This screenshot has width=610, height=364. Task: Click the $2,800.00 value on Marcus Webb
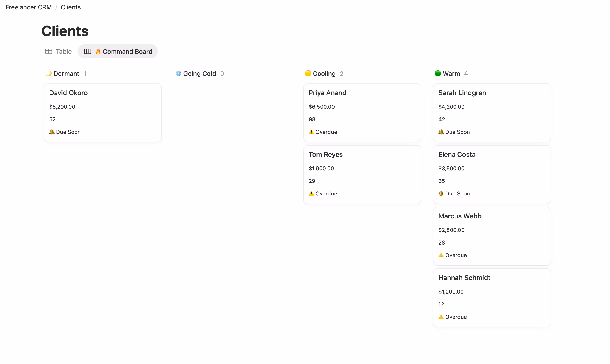pyautogui.click(x=451, y=230)
